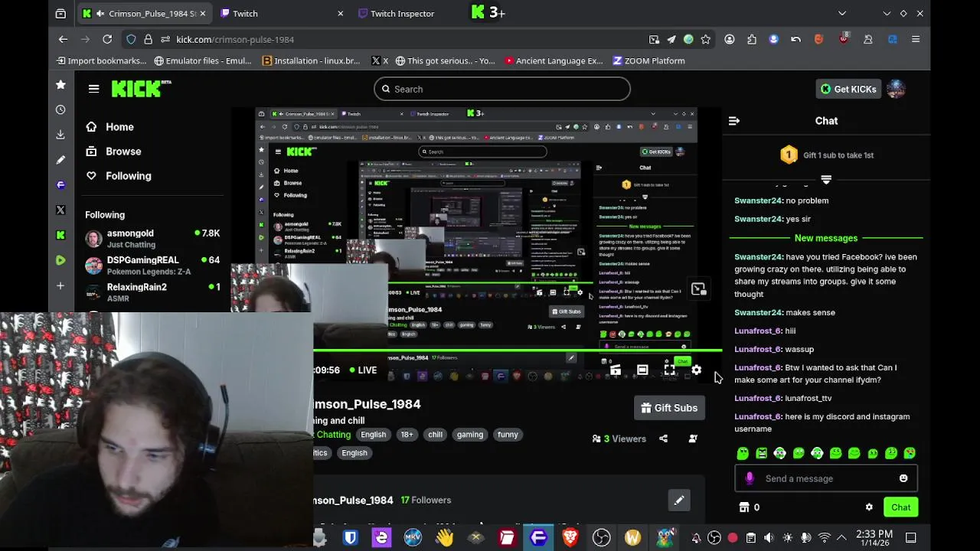Select the funny tag
This screenshot has height=551, width=980.
tap(508, 435)
